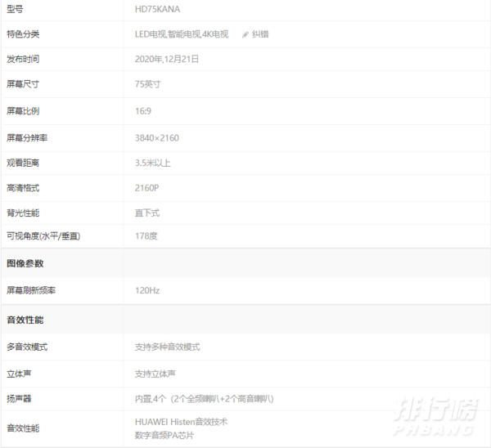
Task: Click the 屏幕刷新频率 label
Action: click(31, 291)
